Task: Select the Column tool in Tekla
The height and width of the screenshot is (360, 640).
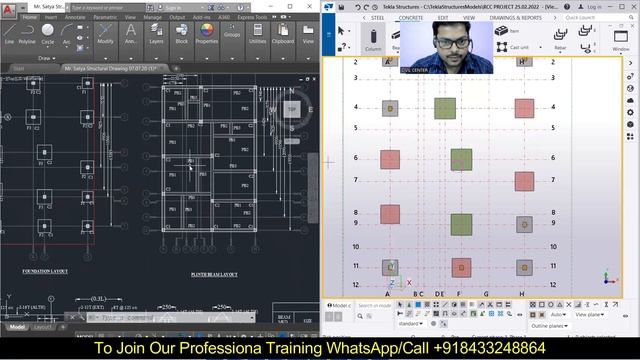Action: 373,40
